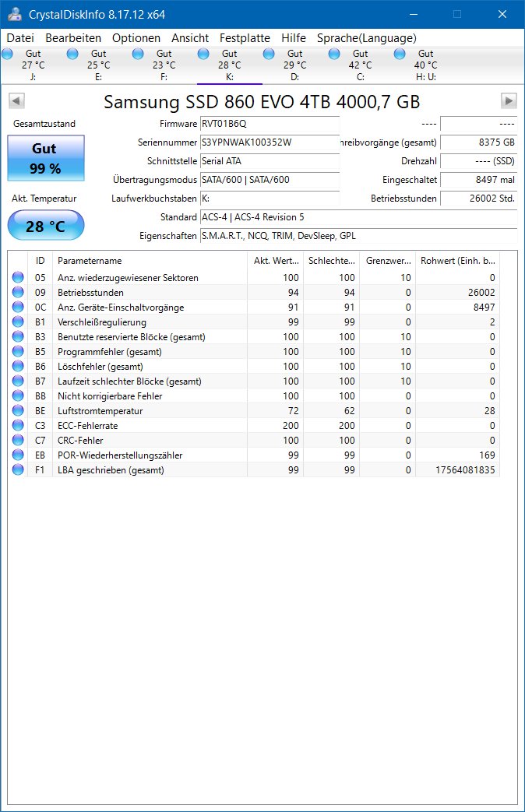Click the Eigenschaften field with S.M.A.R.T., NCQ

(x=358, y=236)
